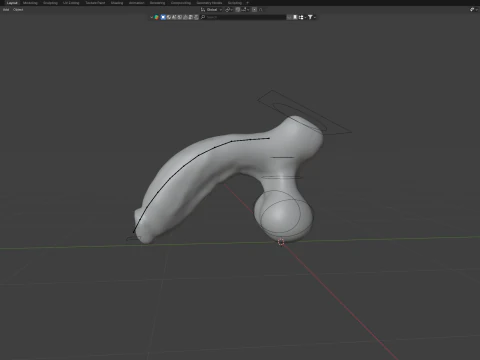Open the Animation workspace tab
The height and width of the screenshot is (360, 480).
137,3
